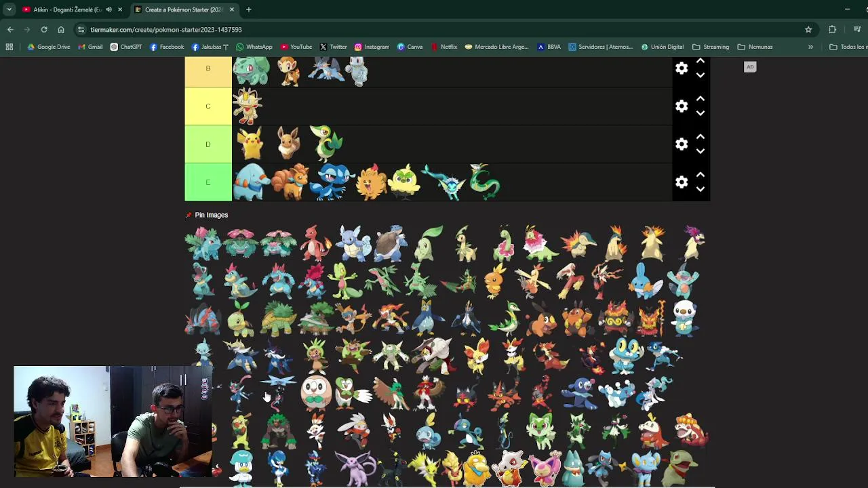This screenshot has width=868, height=488.
Task: Move tier B row down
Action: (701, 75)
